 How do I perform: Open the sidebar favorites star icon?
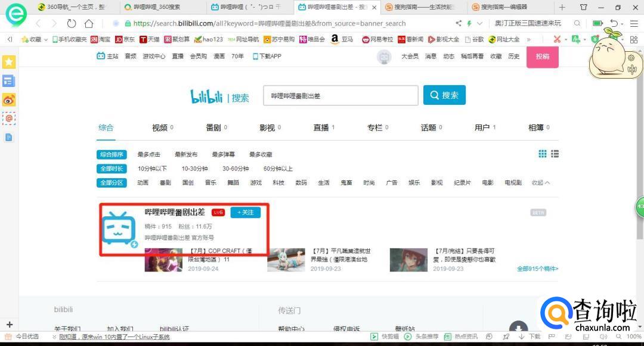[x=8, y=62]
